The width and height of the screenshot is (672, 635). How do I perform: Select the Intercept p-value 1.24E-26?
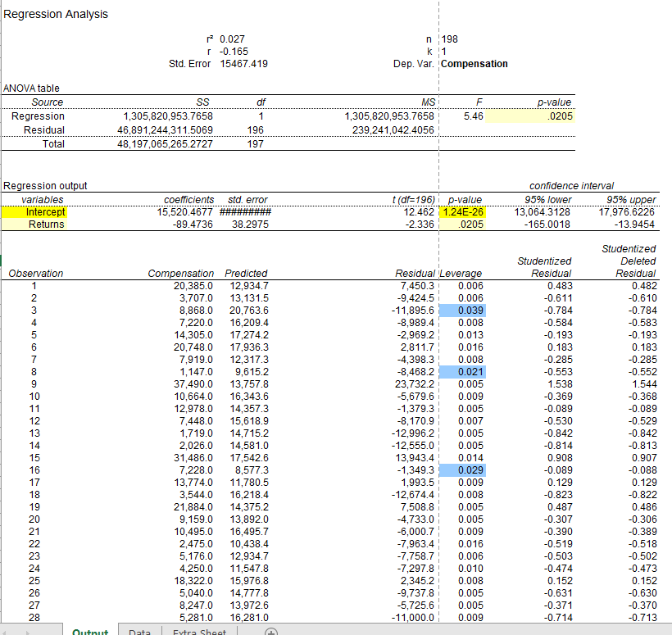(x=462, y=212)
